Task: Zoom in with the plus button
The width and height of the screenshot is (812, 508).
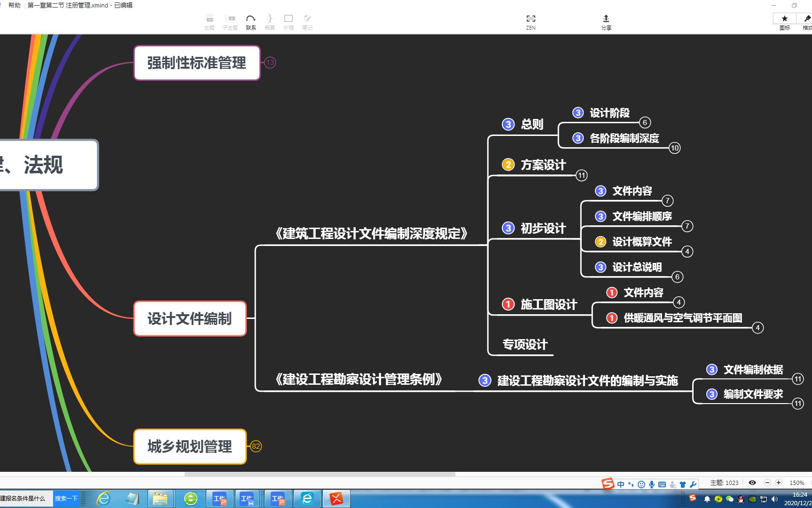Action: [x=779, y=483]
